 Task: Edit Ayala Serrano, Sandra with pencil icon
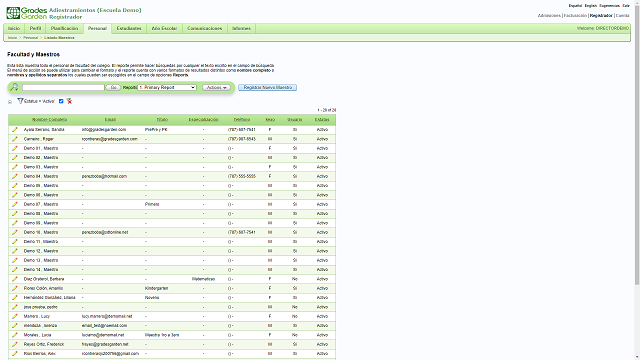click(x=15, y=129)
